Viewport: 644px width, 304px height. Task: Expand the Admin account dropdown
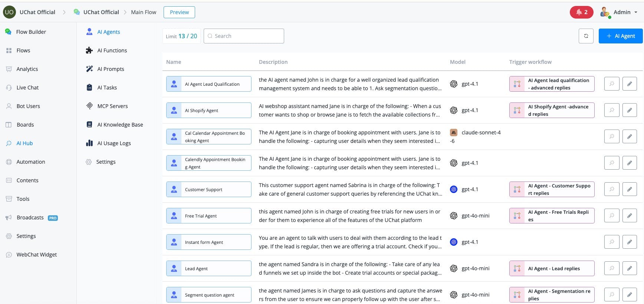619,12
